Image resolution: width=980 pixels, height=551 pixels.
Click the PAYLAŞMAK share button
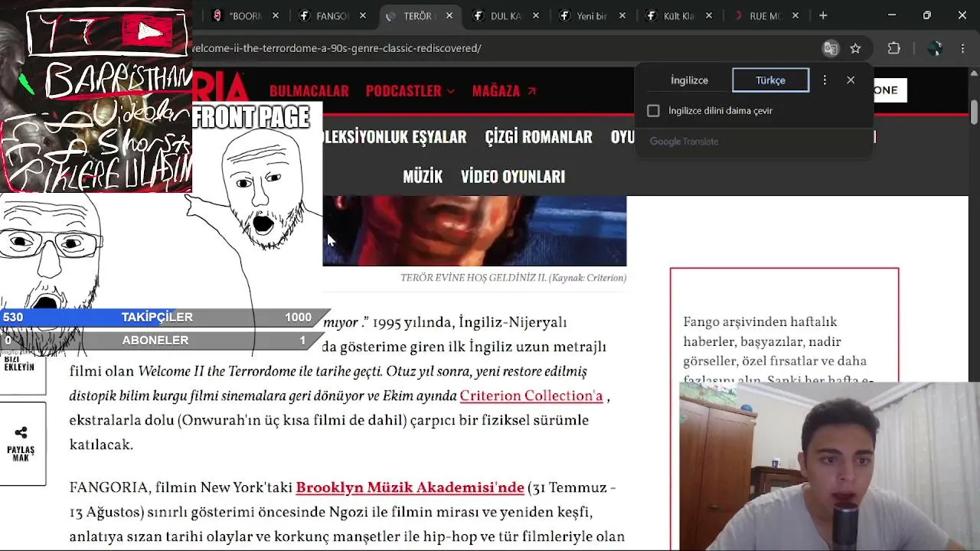[x=21, y=444]
